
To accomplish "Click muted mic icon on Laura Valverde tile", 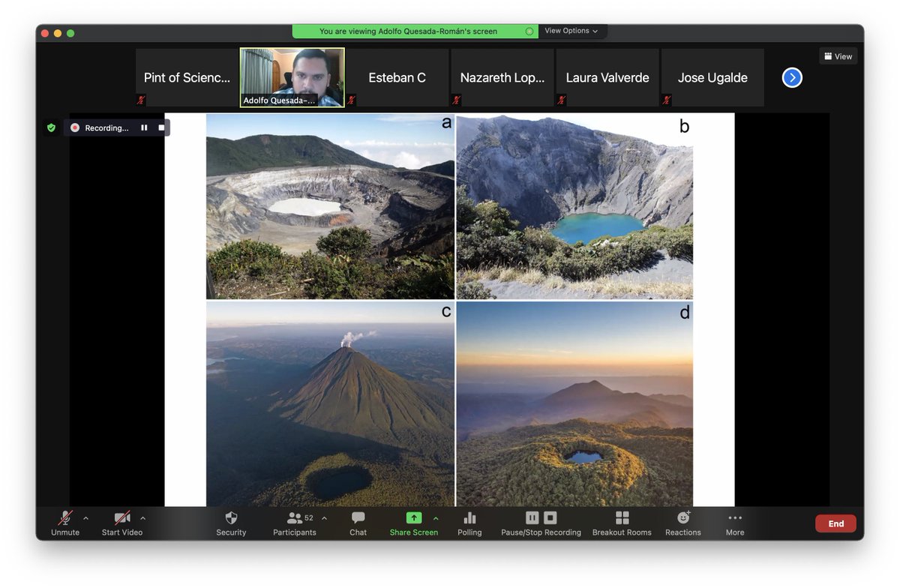I will pos(561,100).
